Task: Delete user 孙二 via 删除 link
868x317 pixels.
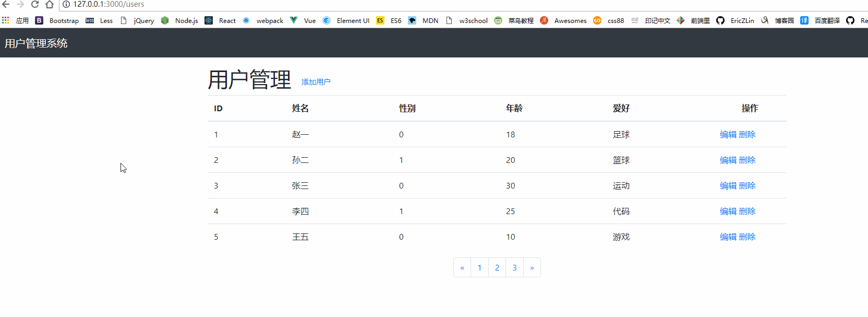Action: click(747, 160)
